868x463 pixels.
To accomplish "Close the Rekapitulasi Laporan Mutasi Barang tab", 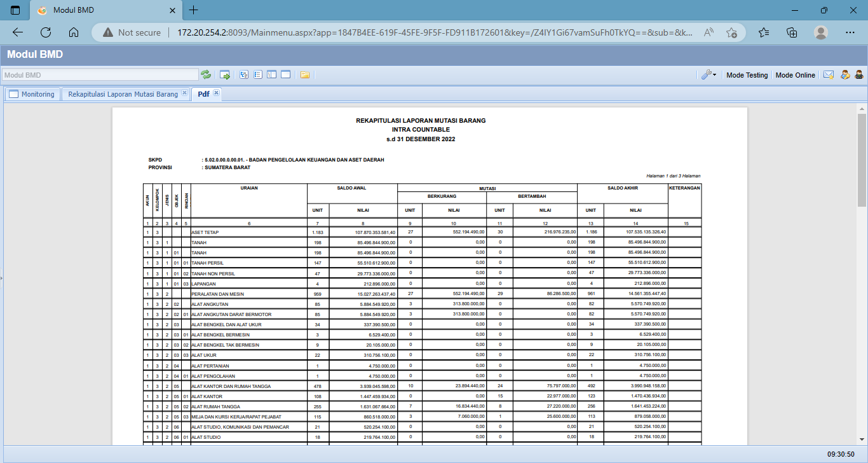I will coord(184,93).
